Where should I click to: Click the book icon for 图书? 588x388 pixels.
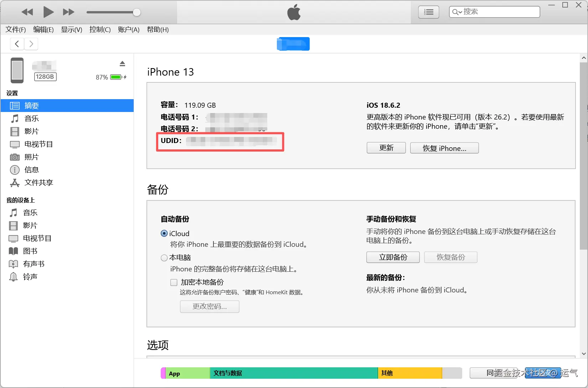coord(13,251)
